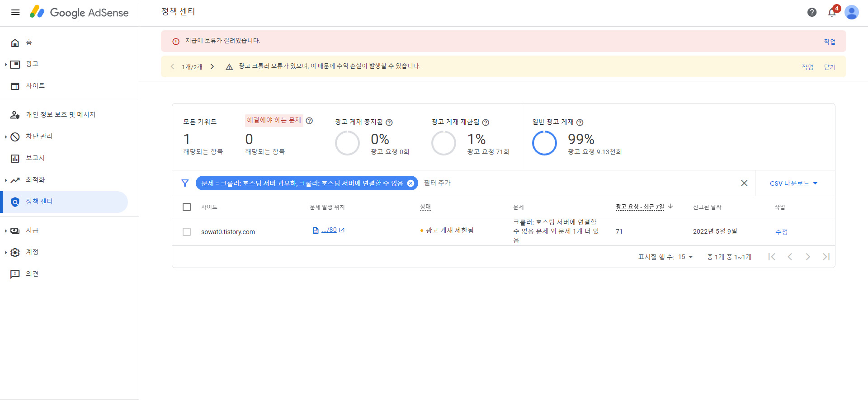
Task: Expand the Account (계정) section
Action: click(6, 253)
